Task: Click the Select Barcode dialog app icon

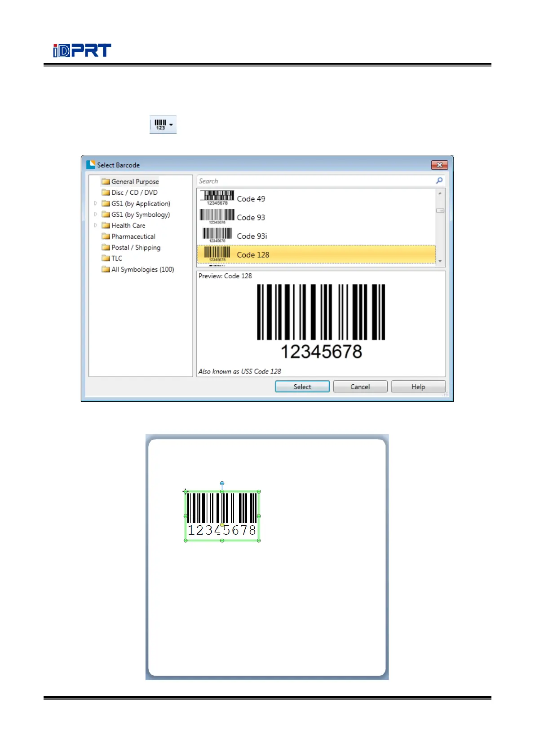Action: pos(91,164)
